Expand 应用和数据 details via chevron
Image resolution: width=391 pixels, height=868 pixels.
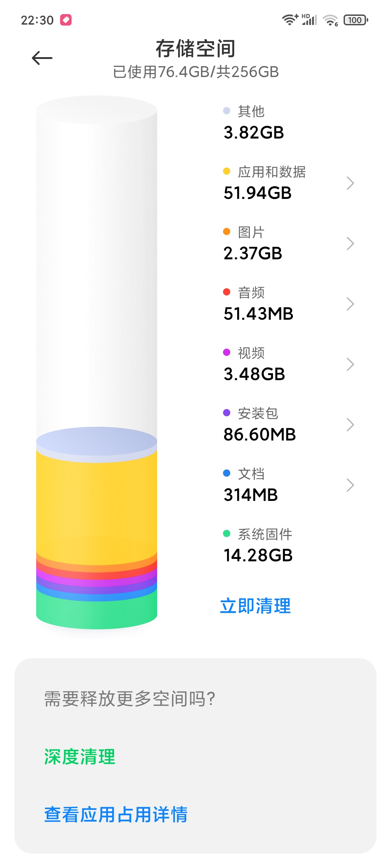[350, 183]
